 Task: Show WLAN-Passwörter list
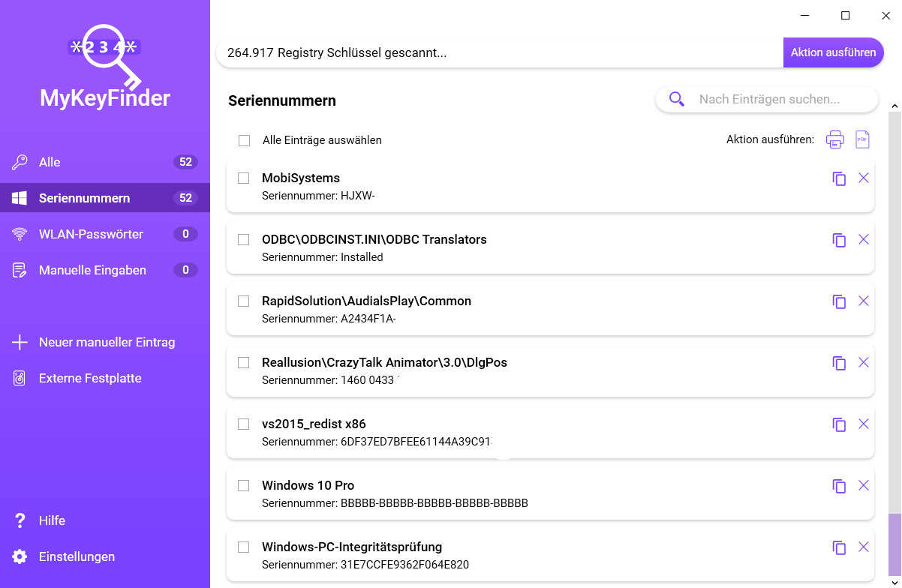(x=105, y=234)
